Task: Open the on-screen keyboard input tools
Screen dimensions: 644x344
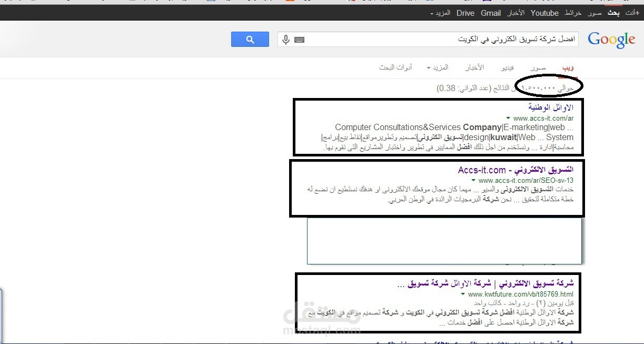Action: pos(299,40)
